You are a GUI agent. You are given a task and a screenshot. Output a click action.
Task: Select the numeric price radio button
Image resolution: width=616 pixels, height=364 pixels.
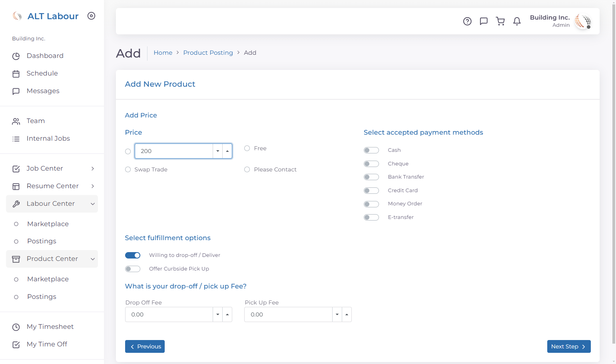pos(128,151)
